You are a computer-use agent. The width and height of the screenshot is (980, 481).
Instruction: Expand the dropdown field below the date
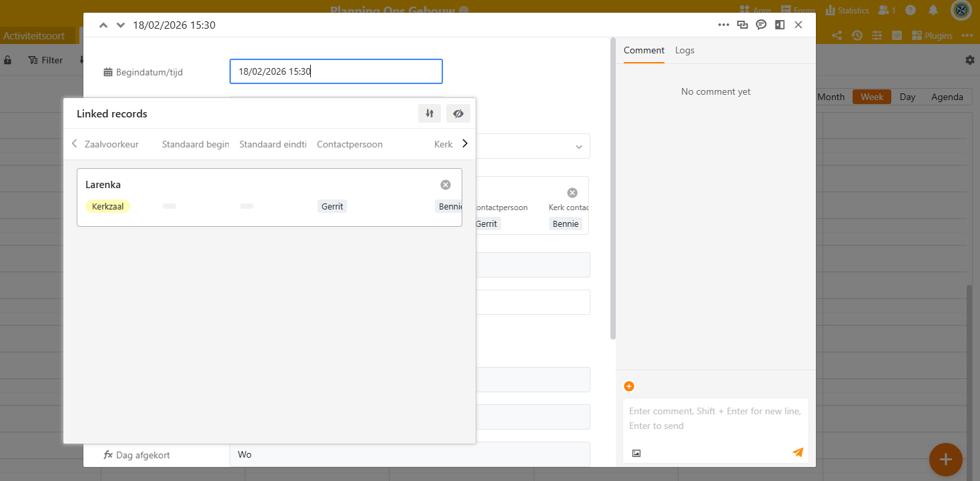(577, 147)
